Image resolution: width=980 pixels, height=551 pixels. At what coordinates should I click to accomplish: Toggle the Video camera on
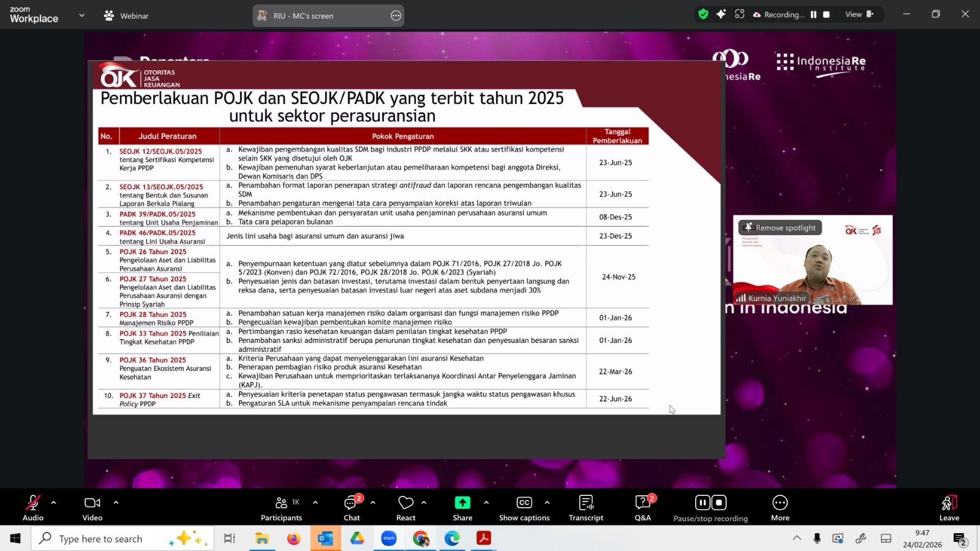tap(92, 508)
